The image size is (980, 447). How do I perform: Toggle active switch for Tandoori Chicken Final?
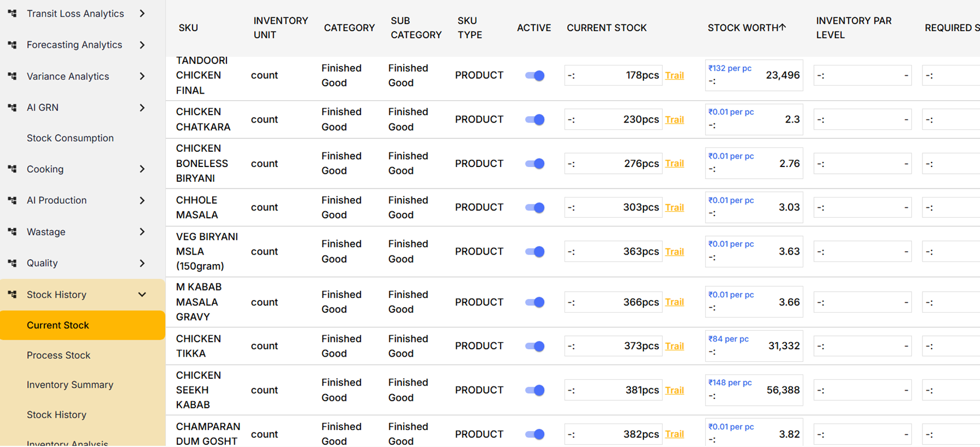click(534, 76)
